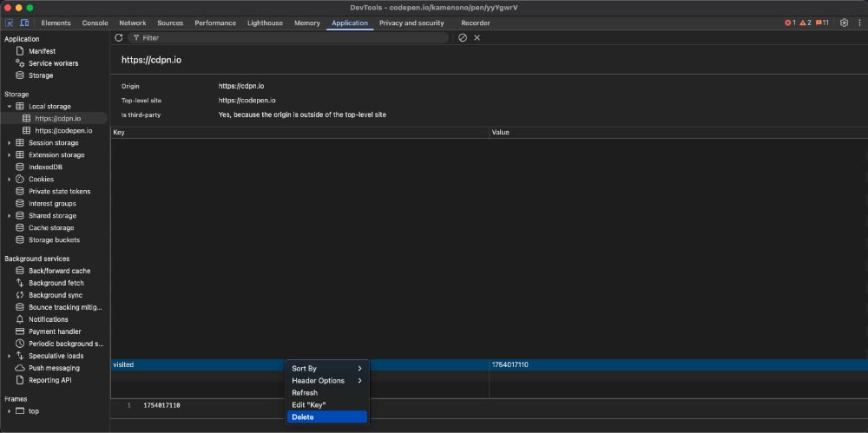Expand the Speculative loads arrow
868x433 pixels.
point(10,357)
